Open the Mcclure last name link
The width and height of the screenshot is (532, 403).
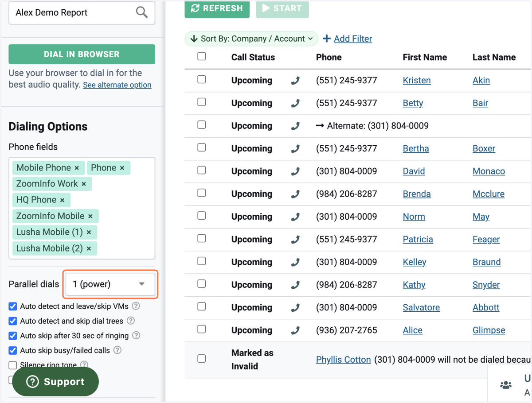(489, 194)
